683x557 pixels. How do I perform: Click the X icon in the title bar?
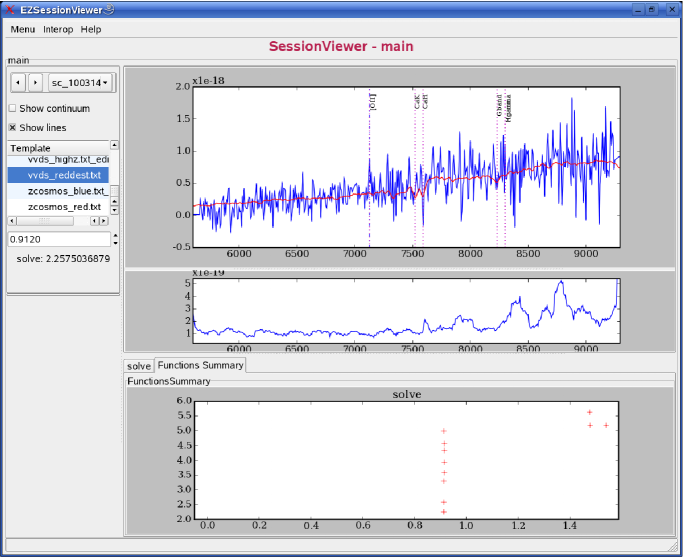pyautogui.click(x=12, y=8)
